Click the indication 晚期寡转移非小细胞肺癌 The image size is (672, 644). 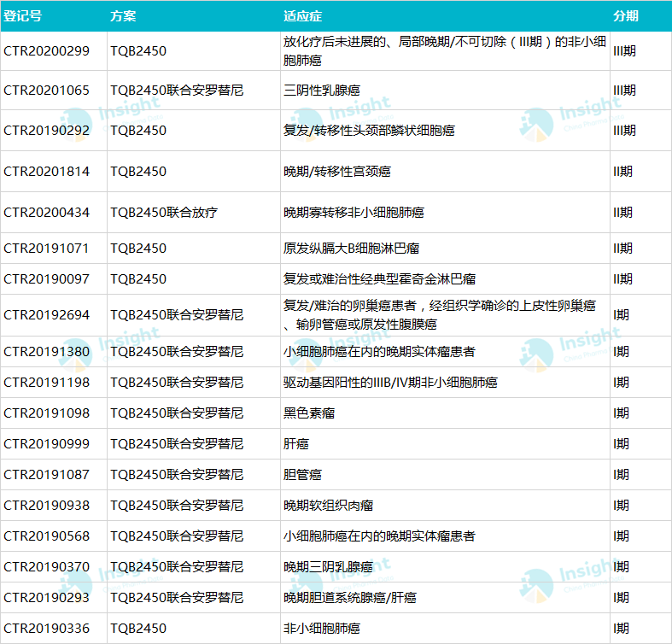pos(354,213)
